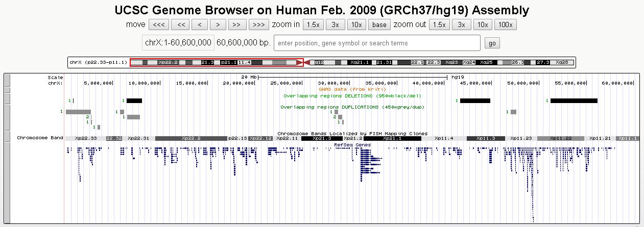The height and width of the screenshot is (227, 644).
Task: Select the Xp21.1 band in Chromosome Band track
Action: [x=392, y=138]
